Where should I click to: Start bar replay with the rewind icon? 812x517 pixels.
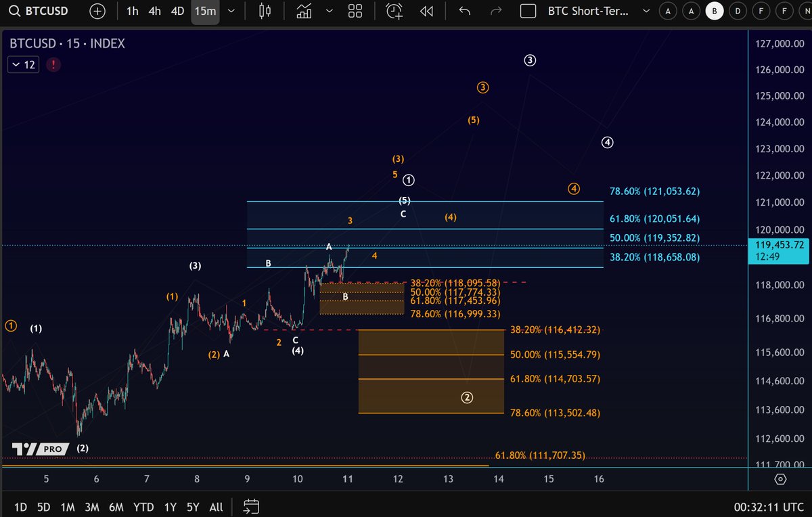[x=426, y=11]
